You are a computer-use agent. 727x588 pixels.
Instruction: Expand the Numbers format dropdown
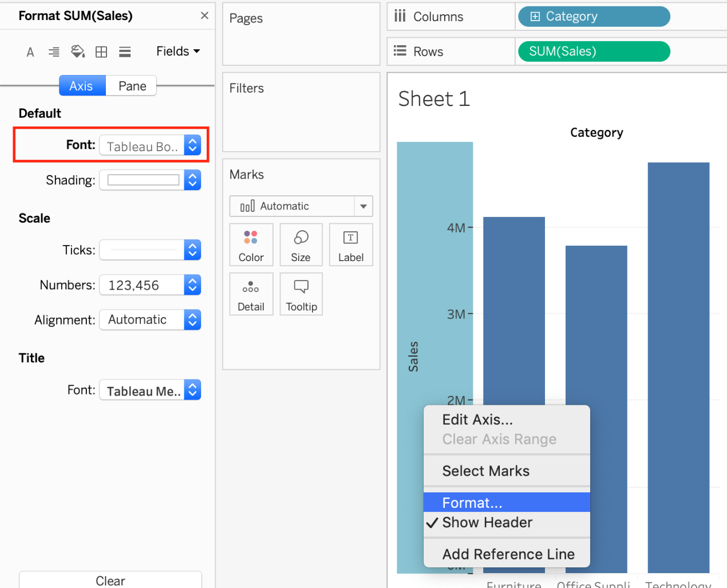point(150,285)
